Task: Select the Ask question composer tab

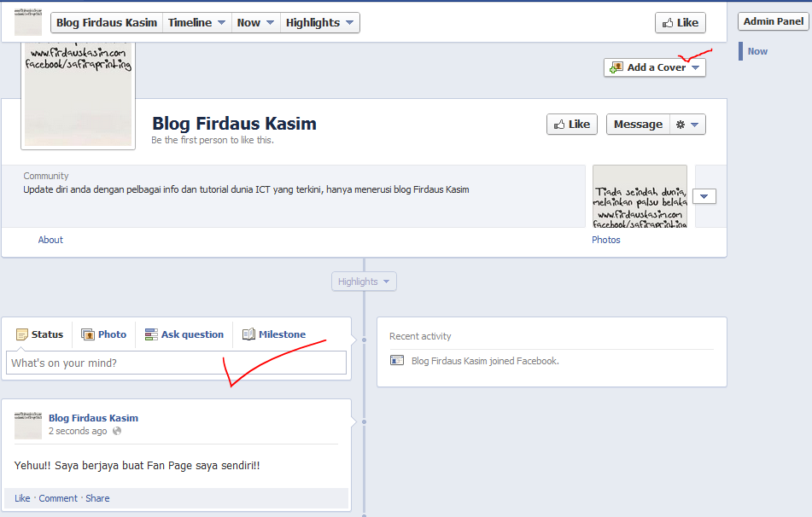Action: point(184,334)
